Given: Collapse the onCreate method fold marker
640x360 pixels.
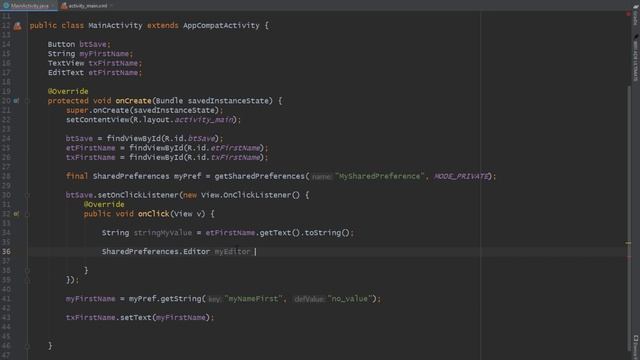Looking at the screenshot, I should [x=27, y=101].
